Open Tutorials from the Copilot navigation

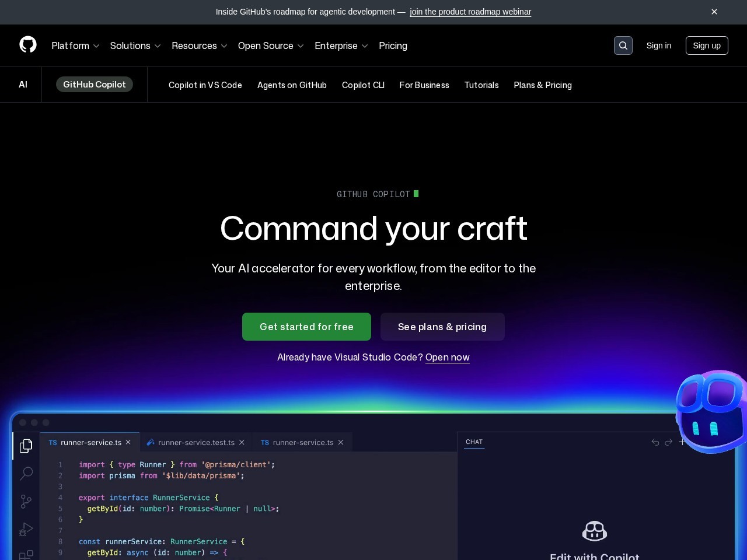tap(481, 85)
